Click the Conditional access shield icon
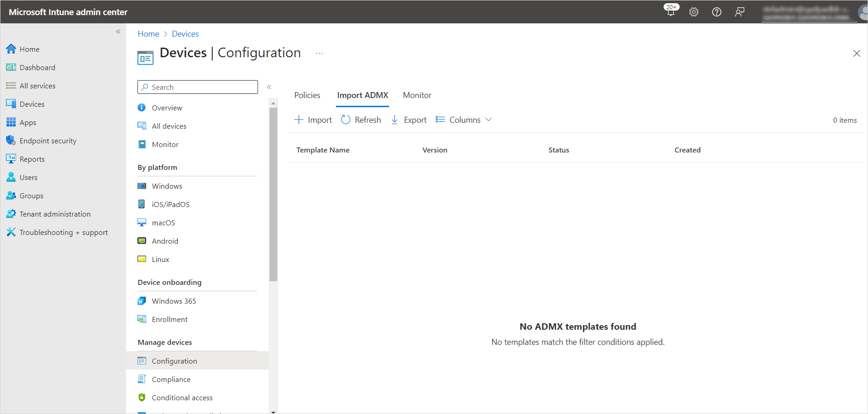 click(x=142, y=398)
